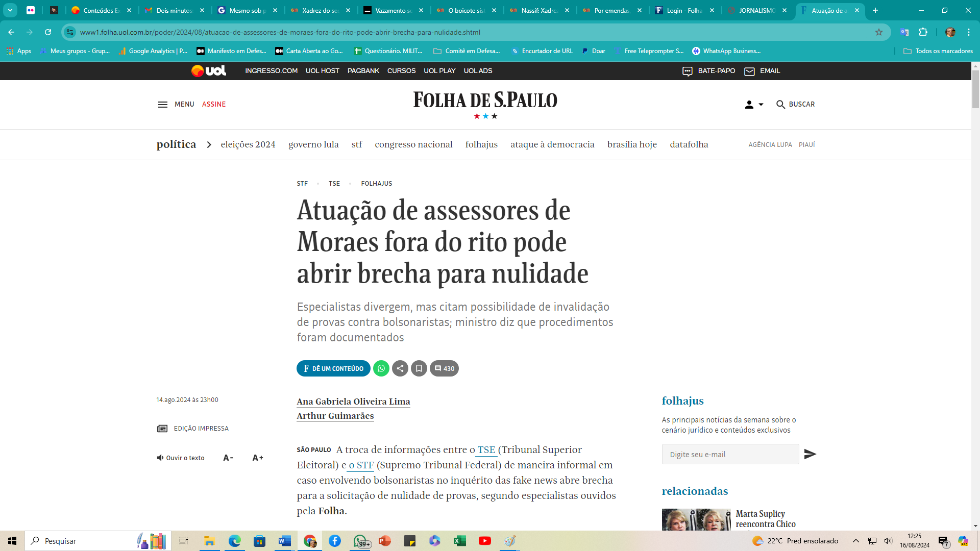980x551 pixels.
Task: Share the article via WhatsApp icon
Action: (x=381, y=368)
